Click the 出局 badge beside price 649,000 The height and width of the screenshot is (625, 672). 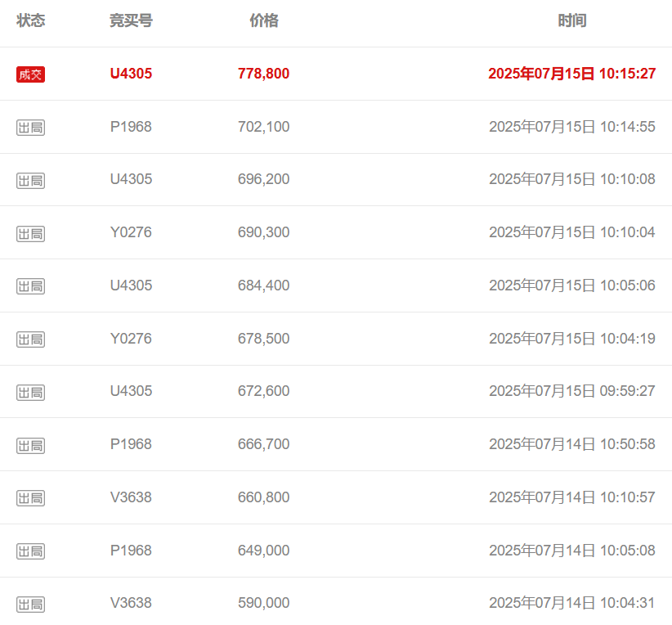[30, 551]
